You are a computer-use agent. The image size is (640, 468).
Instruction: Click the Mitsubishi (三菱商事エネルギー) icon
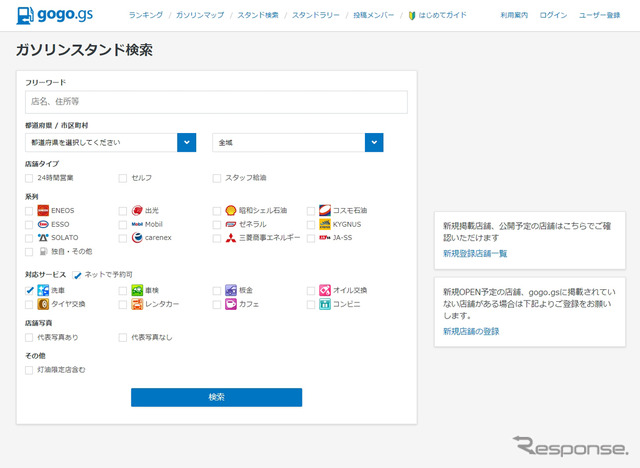click(x=231, y=238)
